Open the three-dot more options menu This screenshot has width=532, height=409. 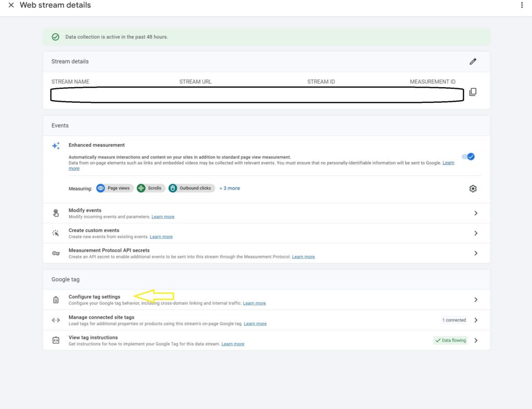pos(522,5)
